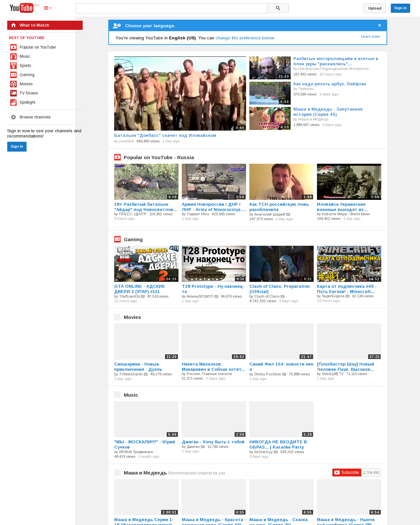Open the featured Батальон Донбасс video thumbnail
The height and width of the screenshot is (525, 420).
(x=180, y=94)
